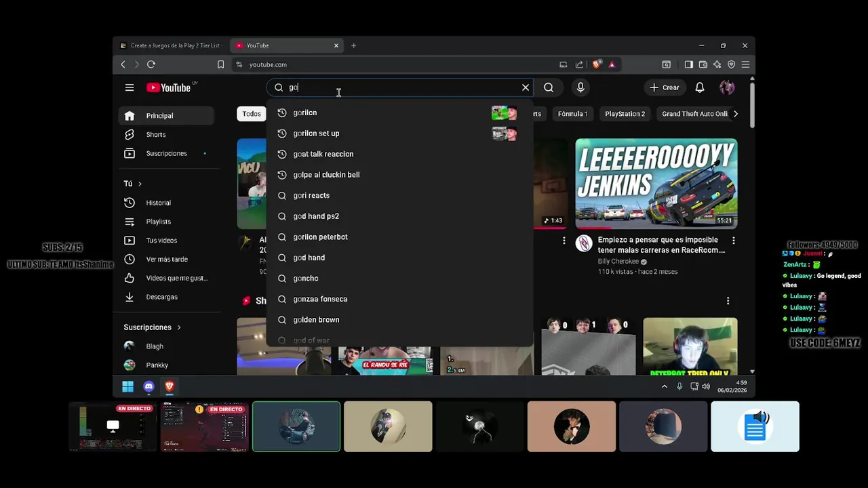The width and height of the screenshot is (868, 488).
Task: Open the browser main menu
Action: (x=745, y=64)
